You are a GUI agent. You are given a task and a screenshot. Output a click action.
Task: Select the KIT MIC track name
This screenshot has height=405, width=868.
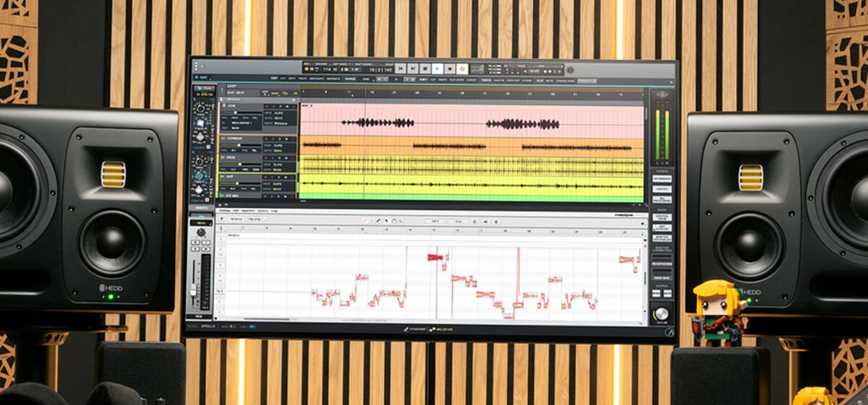tap(234, 195)
